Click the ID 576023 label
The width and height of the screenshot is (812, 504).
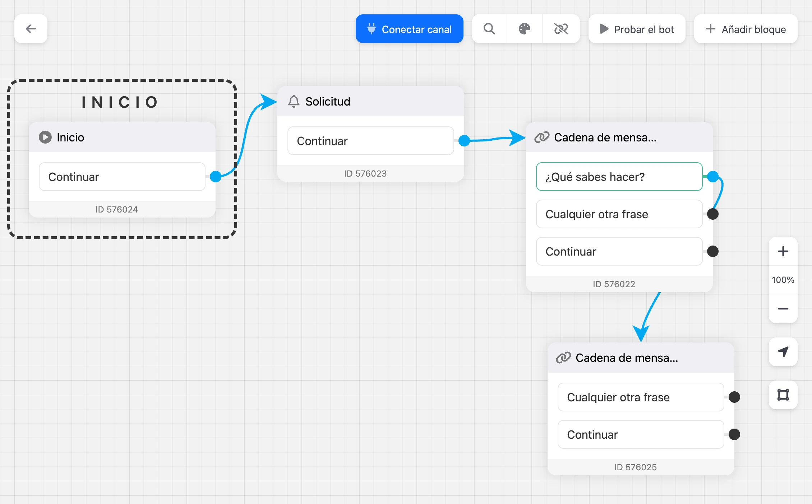(x=365, y=174)
